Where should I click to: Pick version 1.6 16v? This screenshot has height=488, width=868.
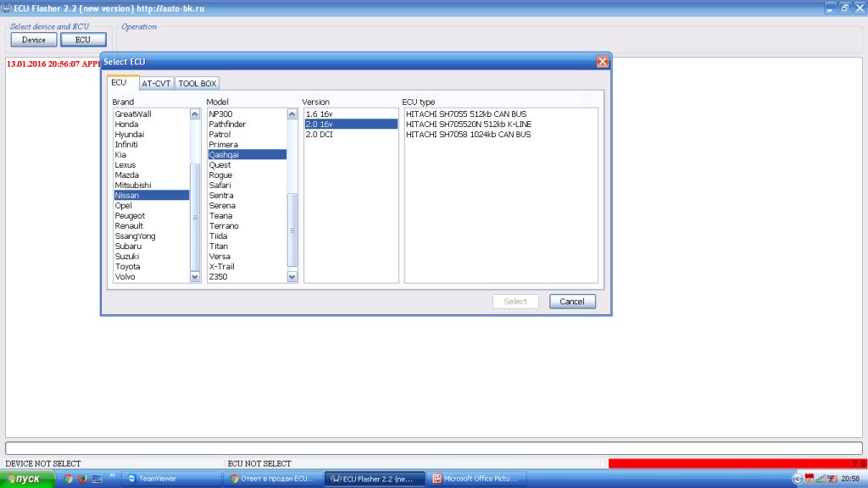point(351,114)
